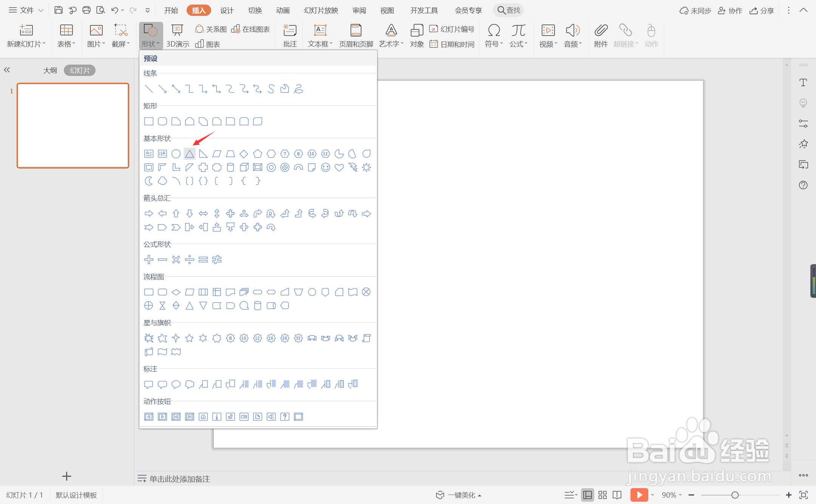This screenshot has height=504, width=816.
Task: Choose the oval callout shape
Action: (176, 384)
